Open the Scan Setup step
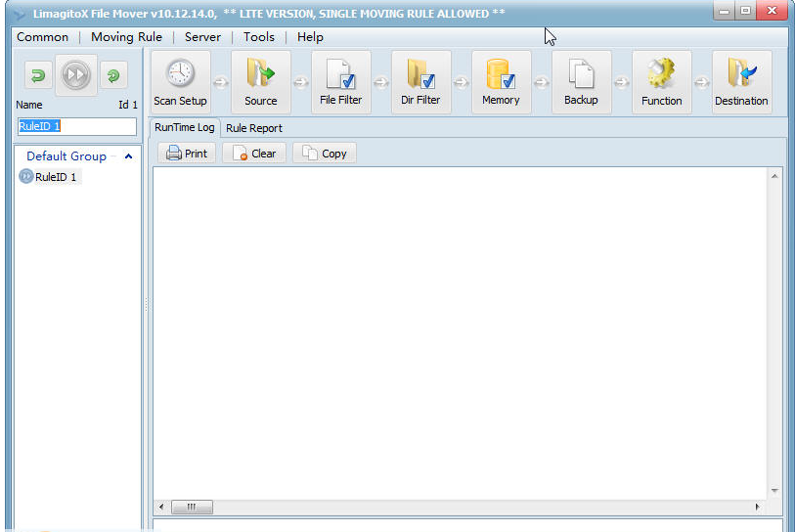Viewport: 795px width, 532px height. (x=181, y=81)
